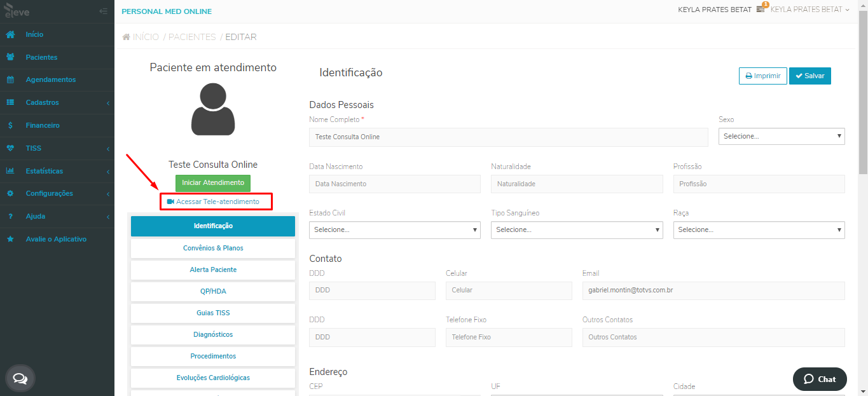This screenshot has height=396, width=868.
Task: Click the Celular input field
Action: [x=509, y=290]
